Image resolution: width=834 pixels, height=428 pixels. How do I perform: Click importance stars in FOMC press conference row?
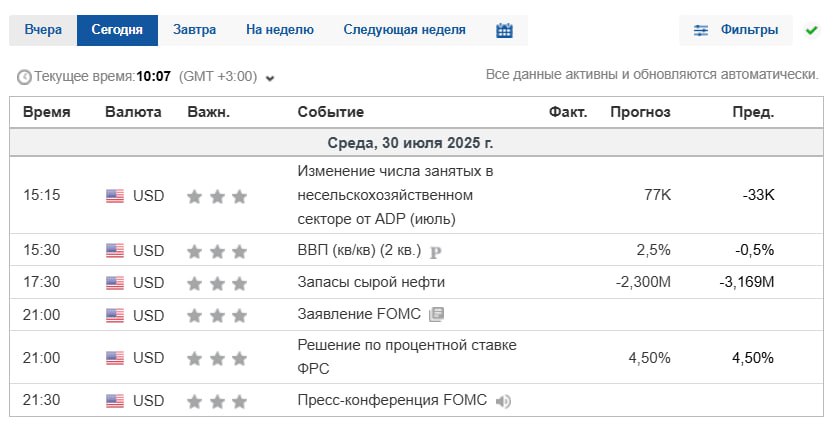[217, 401]
